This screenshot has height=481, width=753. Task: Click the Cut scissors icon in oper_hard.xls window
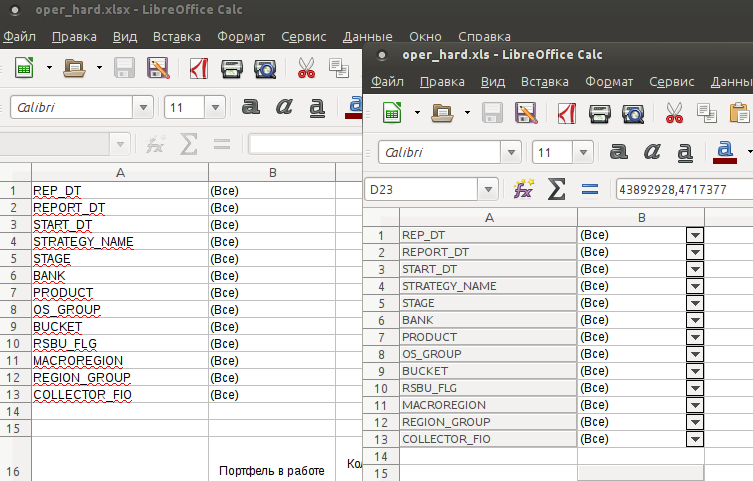675,113
